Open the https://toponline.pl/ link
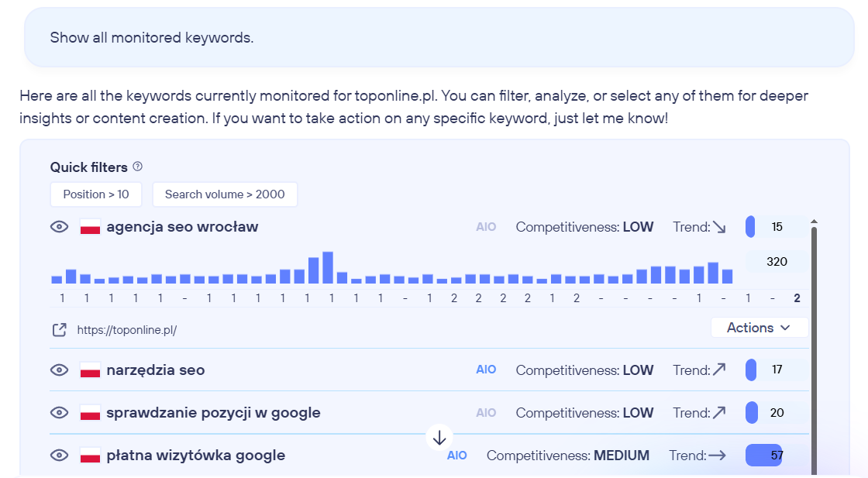868x478 pixels. (x=127, y=330)
